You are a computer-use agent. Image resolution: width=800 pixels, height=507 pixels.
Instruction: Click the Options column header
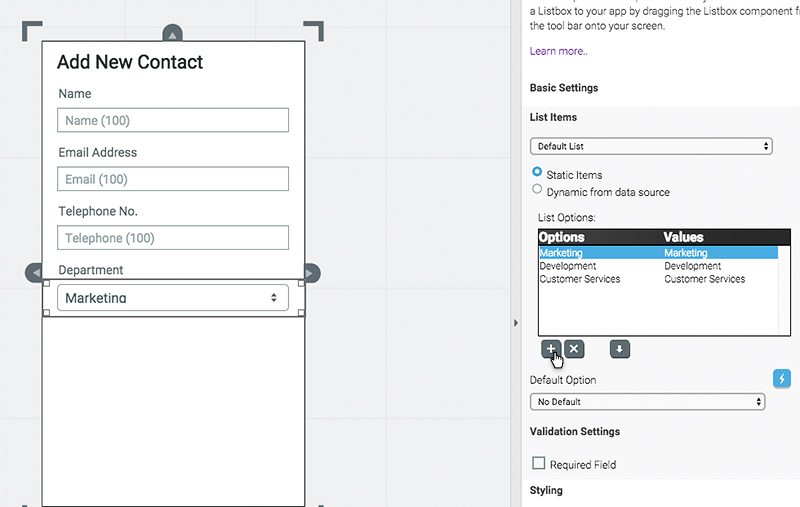pyautogui.click(x=561, y=237)
